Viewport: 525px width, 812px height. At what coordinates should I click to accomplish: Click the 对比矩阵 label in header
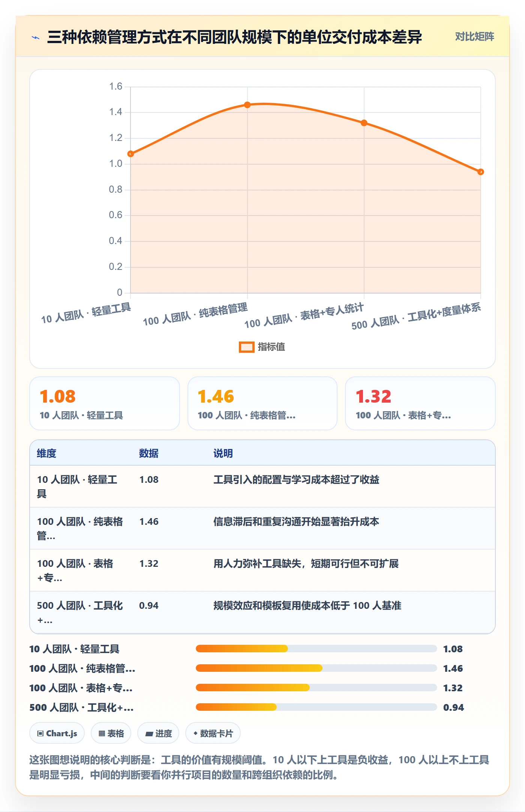coord(474,37)
